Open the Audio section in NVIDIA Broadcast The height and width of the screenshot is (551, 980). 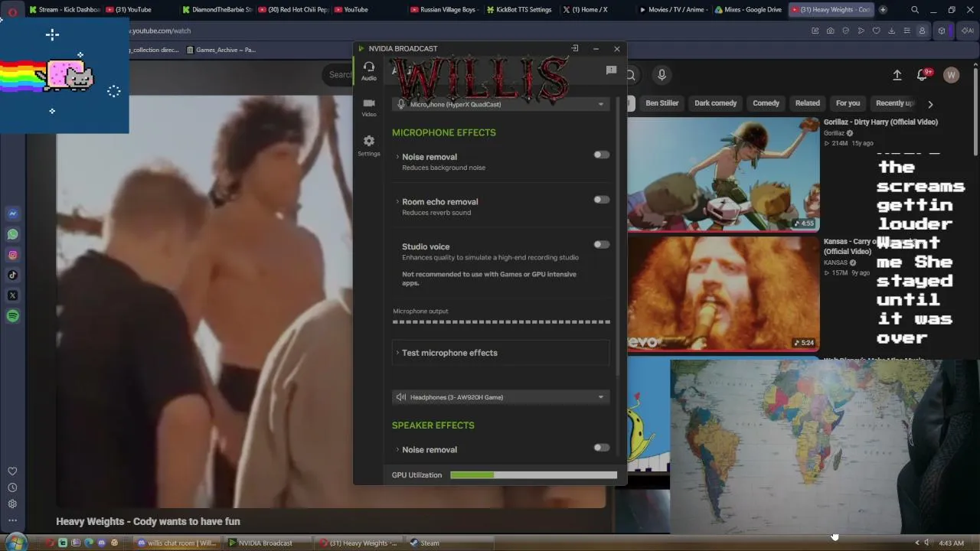tap(369, 71)
